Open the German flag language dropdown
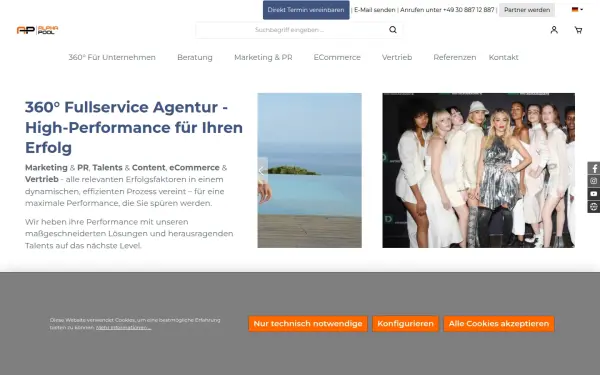 tap(577, 10)
